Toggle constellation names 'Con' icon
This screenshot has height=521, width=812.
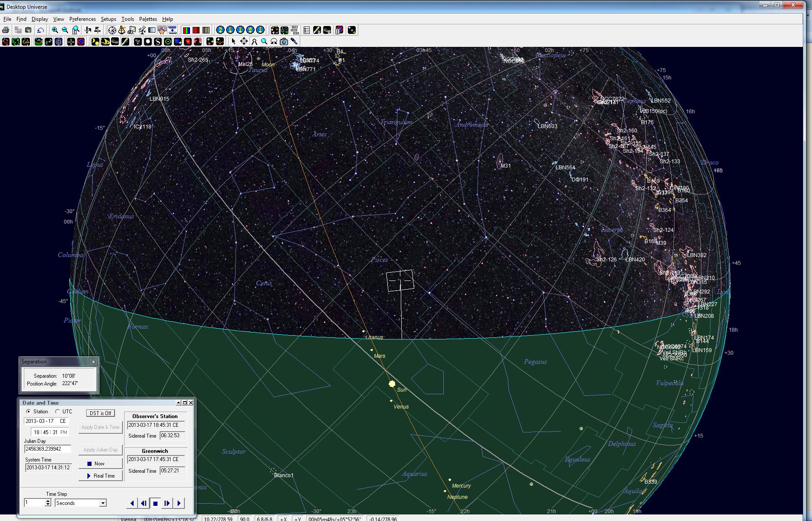click(26, 41)
